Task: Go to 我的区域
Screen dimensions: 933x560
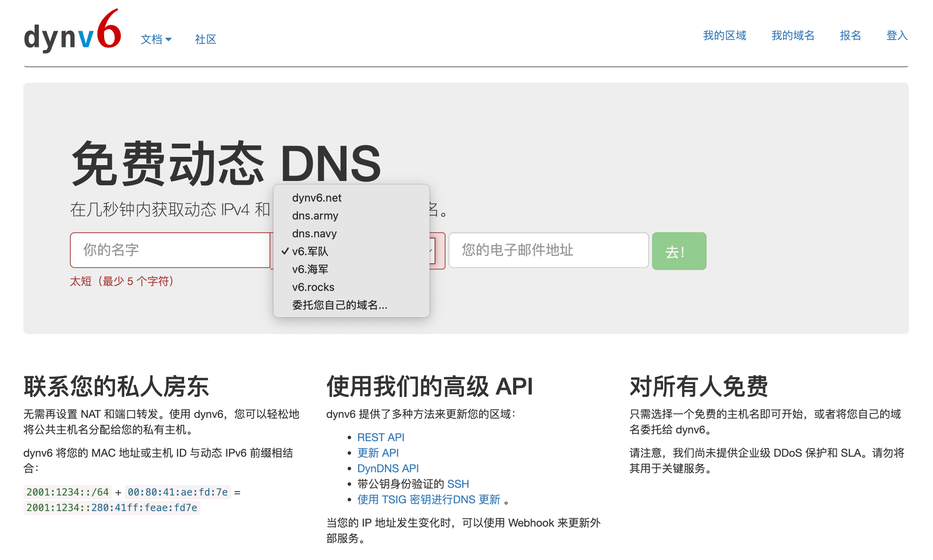Action: coord(725,35)
